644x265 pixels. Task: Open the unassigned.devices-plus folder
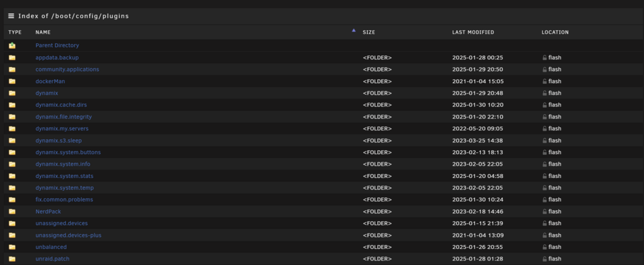click(68, 235)
